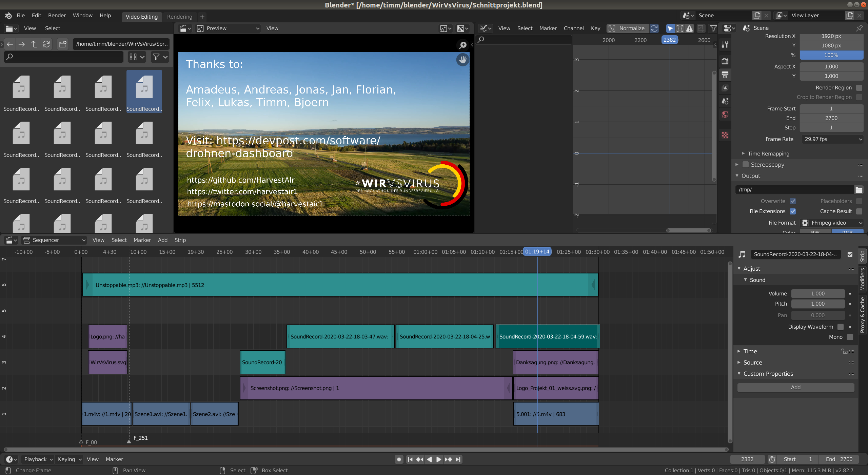Viewport: 868px width, 475px height.
Task: Click the Volume value slider
Action: [817, 294]
